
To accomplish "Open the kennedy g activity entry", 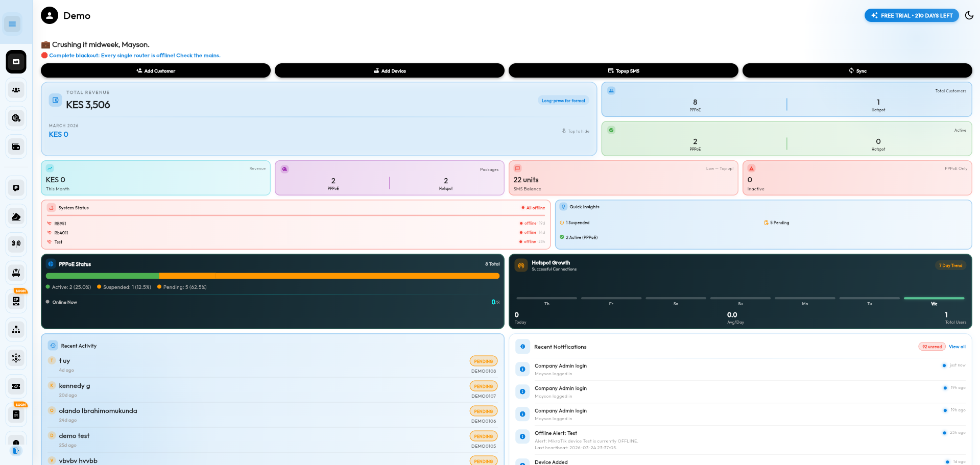I will [x=273, y=390].
